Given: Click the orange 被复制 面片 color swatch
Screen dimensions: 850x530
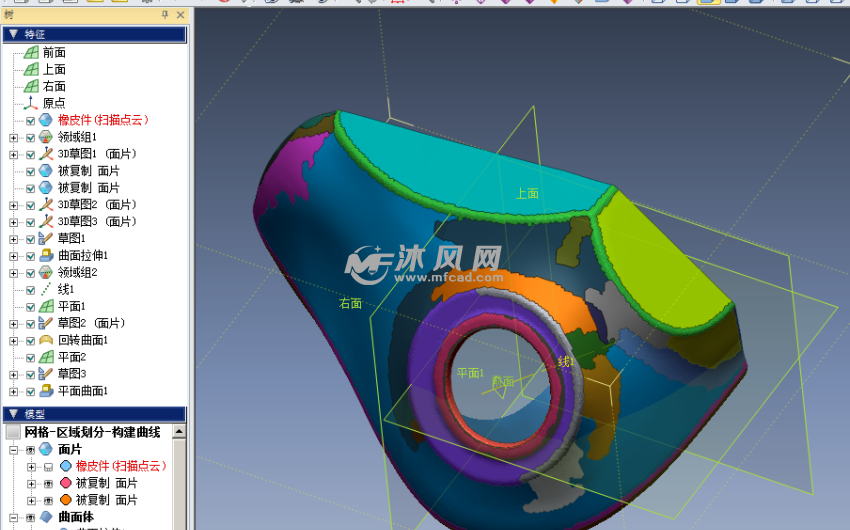Looking at the screenshot, I should 66,500.
